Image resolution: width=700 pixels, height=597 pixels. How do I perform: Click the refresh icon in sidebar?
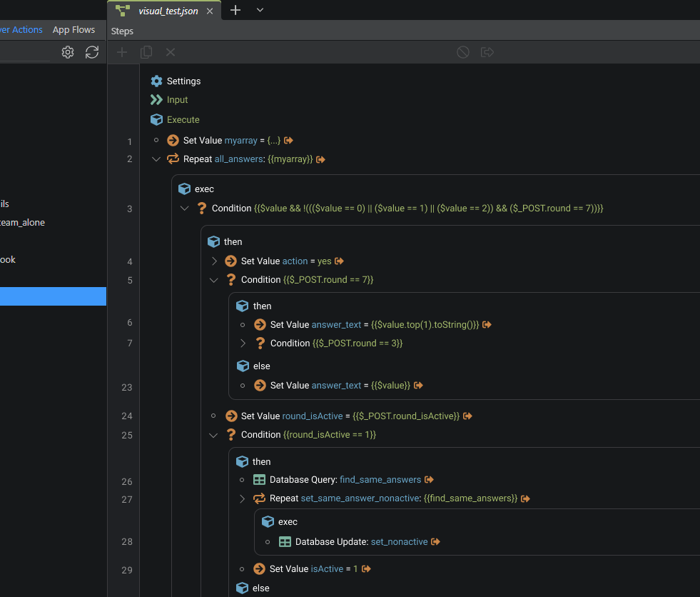tap(92, 52)
